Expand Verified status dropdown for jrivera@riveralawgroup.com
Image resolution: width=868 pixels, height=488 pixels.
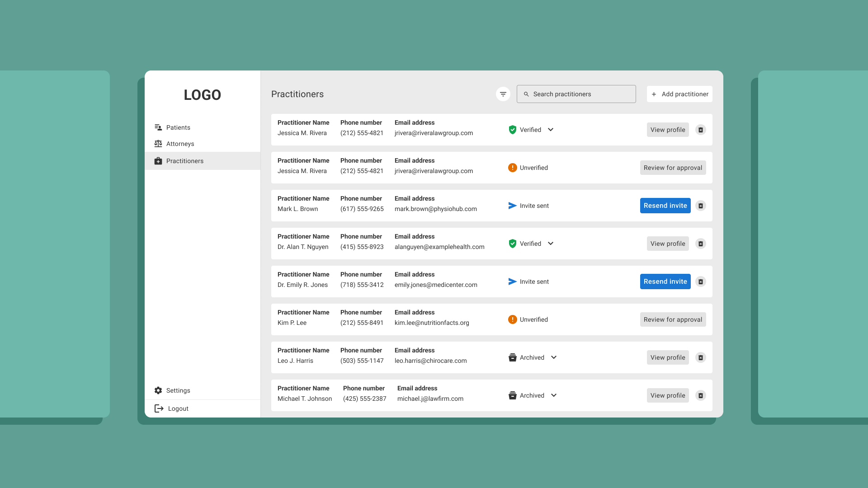coord(551,130)
